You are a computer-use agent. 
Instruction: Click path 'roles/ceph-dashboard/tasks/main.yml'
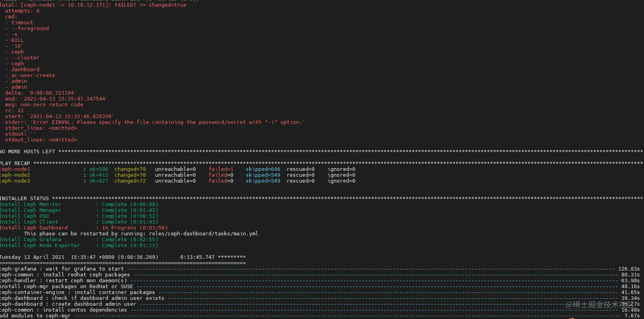(204, 234)
